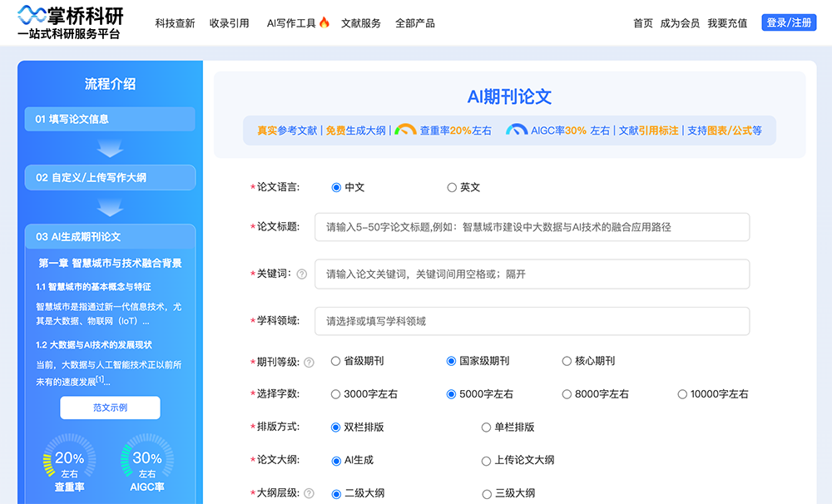Click 第一章 智慧城市与技术融合背景 text
Image resolution: width=832 pixels, height=504 pixels.
coord(110,263)
